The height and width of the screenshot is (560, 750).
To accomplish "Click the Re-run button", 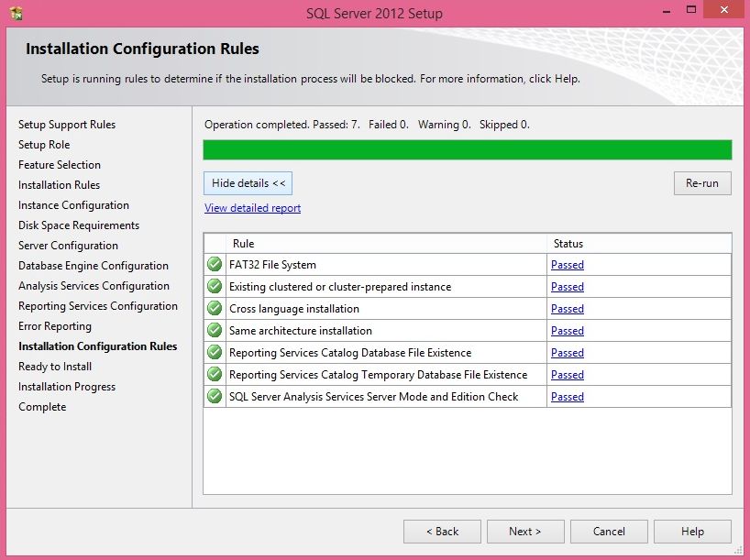I will 702,182.
